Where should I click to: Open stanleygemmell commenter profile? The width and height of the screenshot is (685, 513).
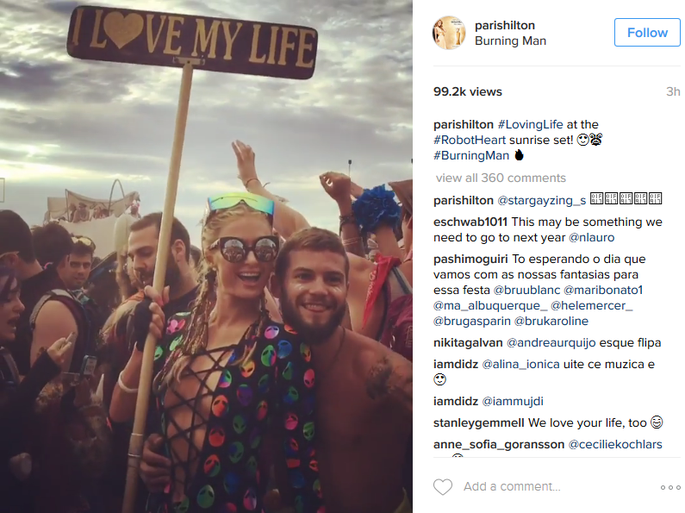(x=478, y=423)
